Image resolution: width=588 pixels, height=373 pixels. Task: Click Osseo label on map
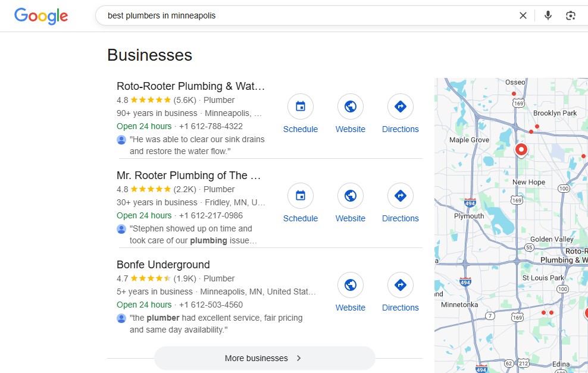515,82
